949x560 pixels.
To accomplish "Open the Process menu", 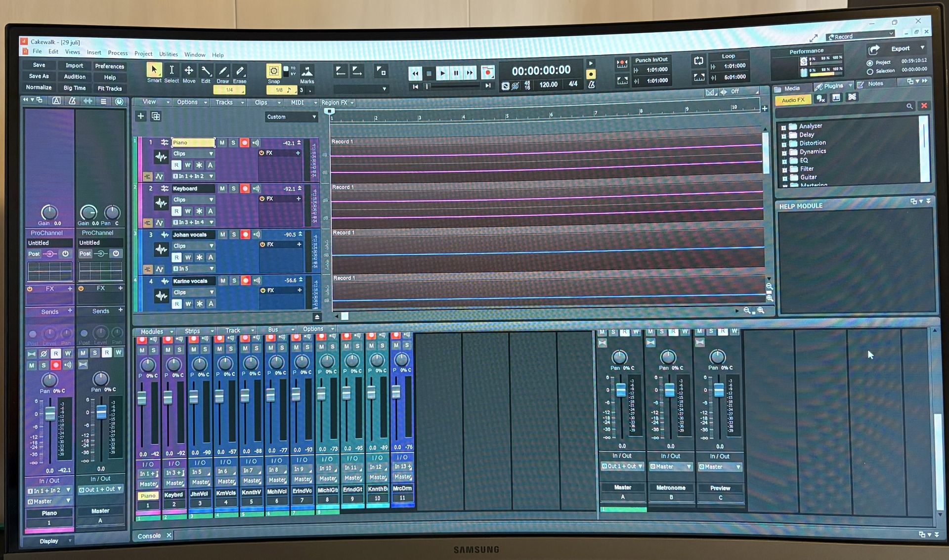I will click(x=117, y=53).
